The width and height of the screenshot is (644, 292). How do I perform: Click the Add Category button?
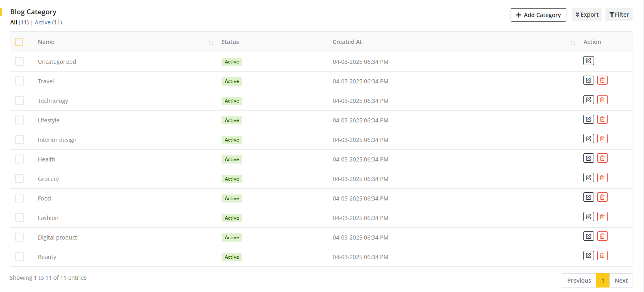[538, 15]
